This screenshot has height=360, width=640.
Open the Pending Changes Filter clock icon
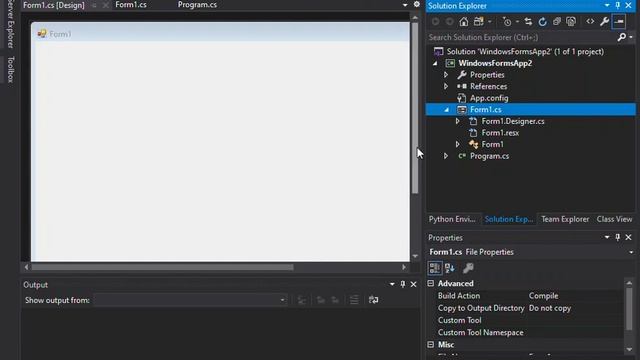pos(507,22)
